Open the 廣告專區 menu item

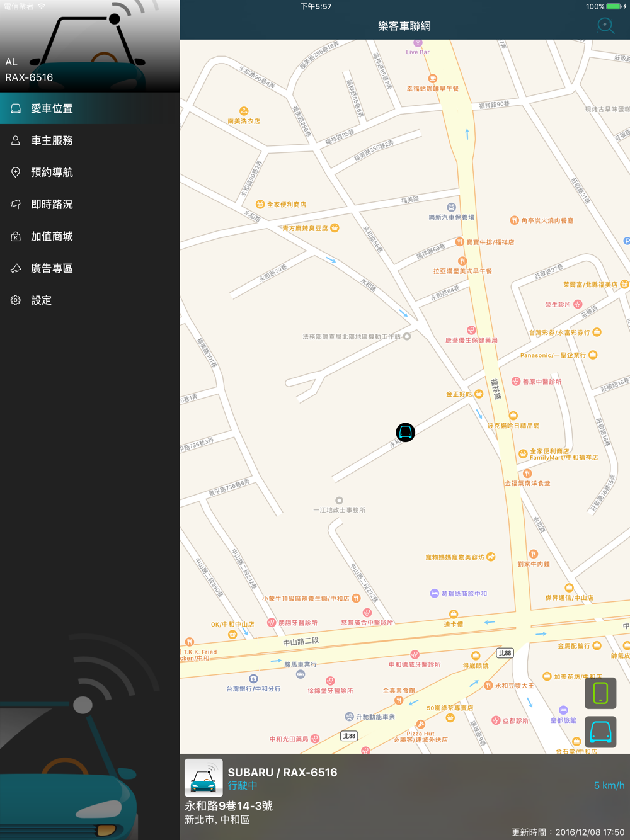89,269
